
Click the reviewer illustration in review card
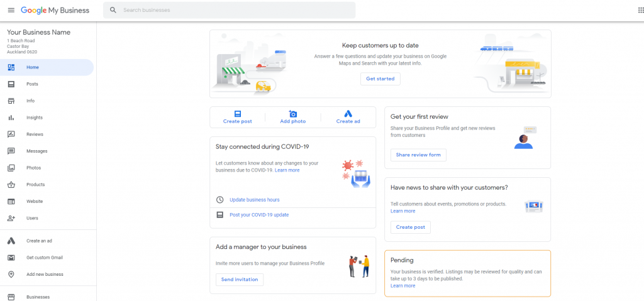(x=525, y=138)
